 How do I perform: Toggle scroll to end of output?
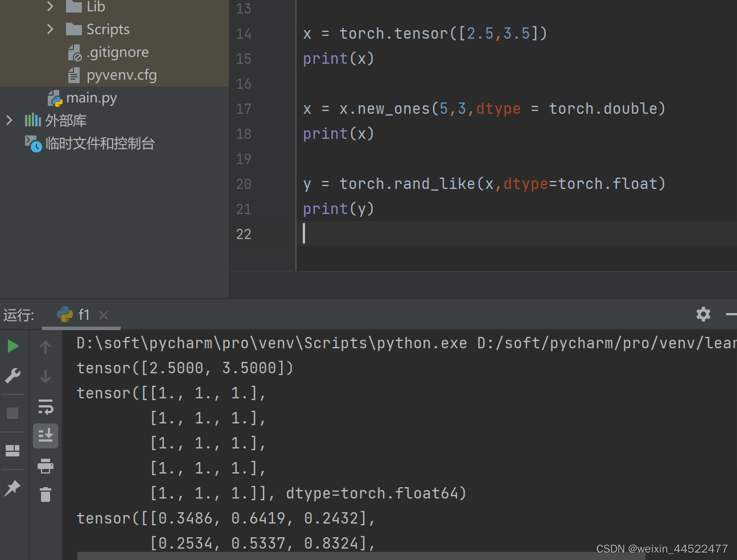click(46, 436)
